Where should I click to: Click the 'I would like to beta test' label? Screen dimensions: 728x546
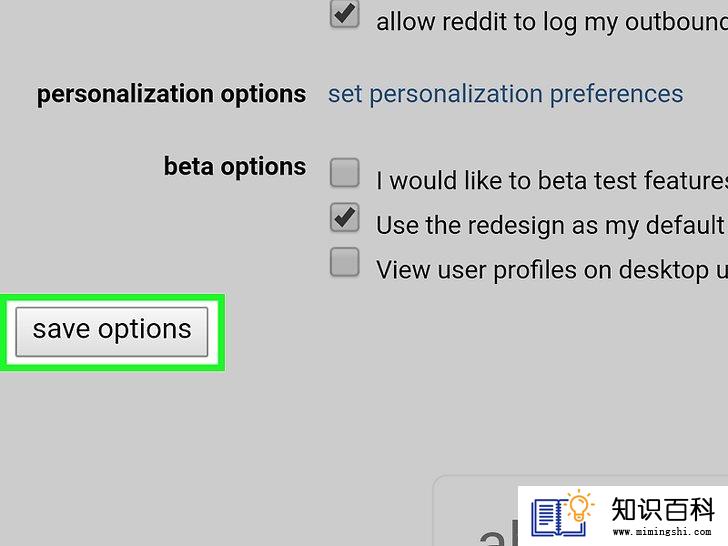pyautogui.click(x=552, y=180)
